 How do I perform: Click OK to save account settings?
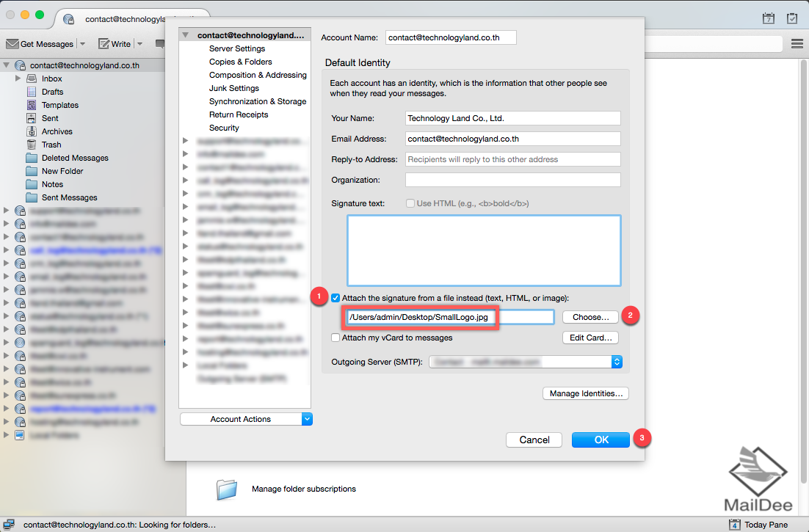point(601,440)
